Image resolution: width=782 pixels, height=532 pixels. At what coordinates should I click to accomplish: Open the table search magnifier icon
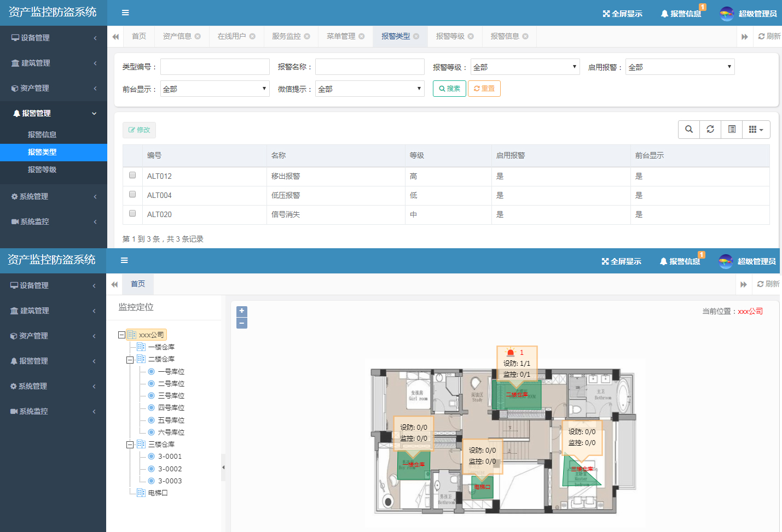[689, 130]
